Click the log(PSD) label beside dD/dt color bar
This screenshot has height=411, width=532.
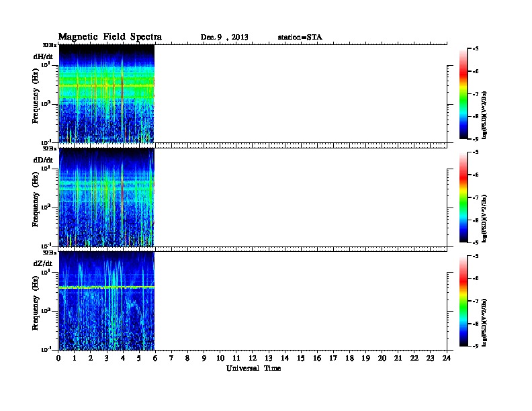point(484,218)
